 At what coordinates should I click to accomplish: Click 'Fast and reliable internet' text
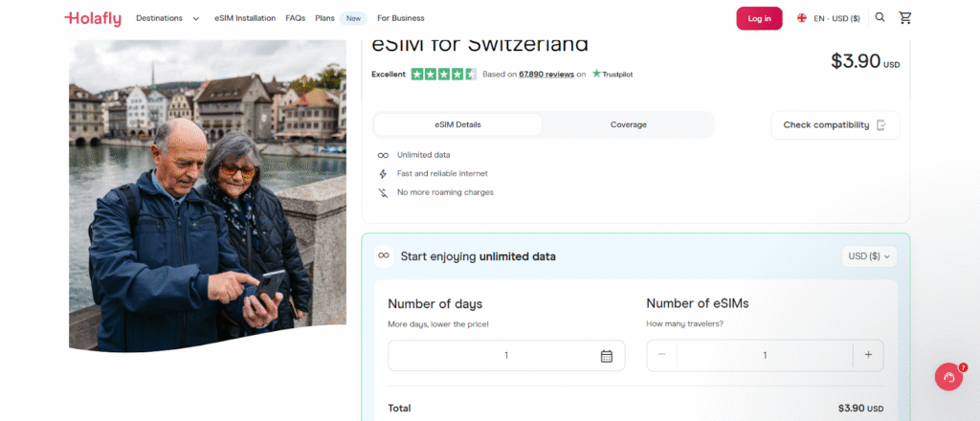(x=442, y=173)
